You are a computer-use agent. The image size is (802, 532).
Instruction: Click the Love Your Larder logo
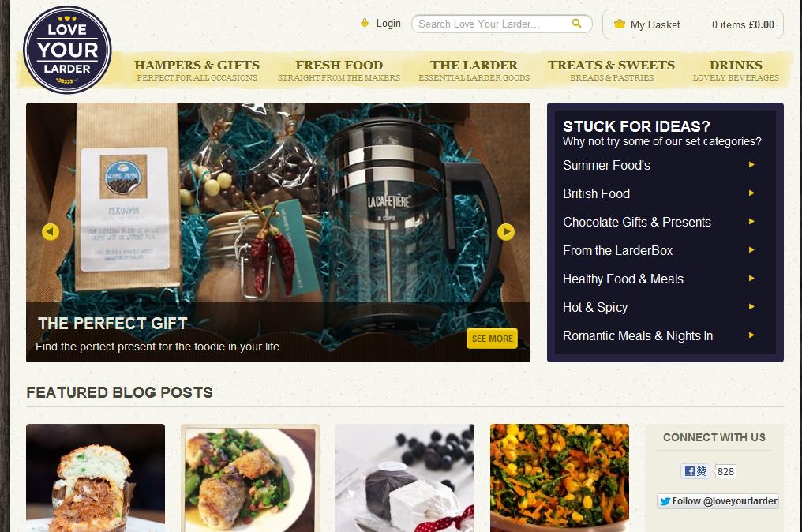[67, 50]
